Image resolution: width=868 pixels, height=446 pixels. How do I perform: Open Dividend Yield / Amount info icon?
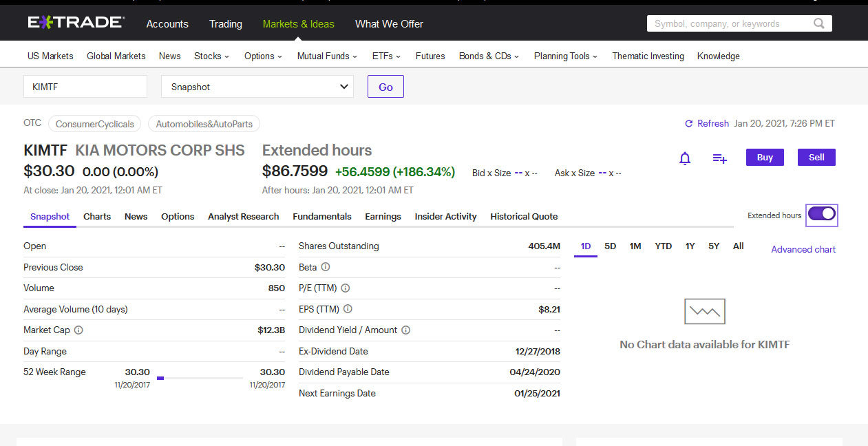(406, 330)
